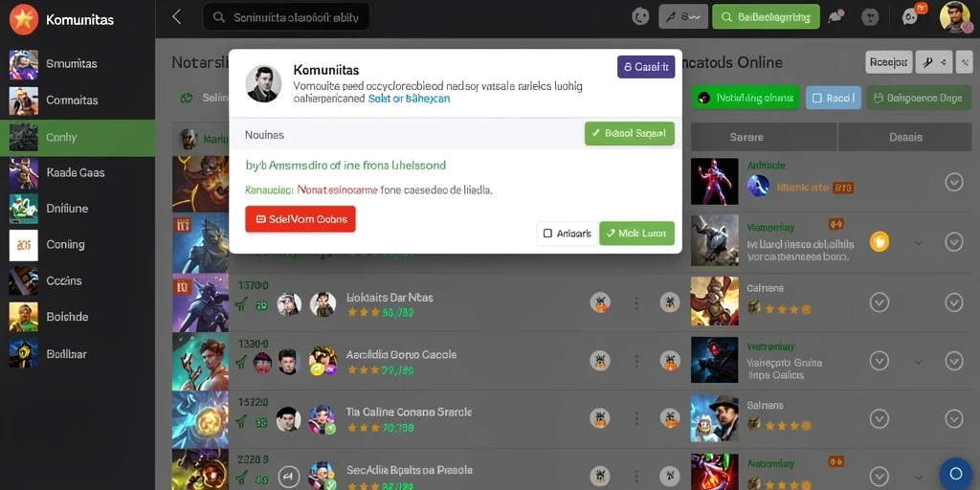Click first bug icon in Tia Caline Conane row
Image resolution: width=980 pixels, height=490 pixels.
click(x=600, y=418)
